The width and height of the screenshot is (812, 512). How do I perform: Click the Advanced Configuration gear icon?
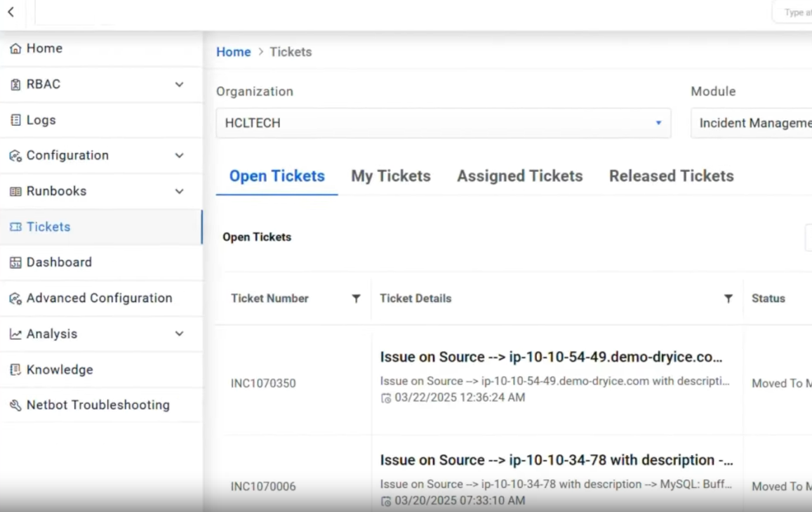point(15,298)
